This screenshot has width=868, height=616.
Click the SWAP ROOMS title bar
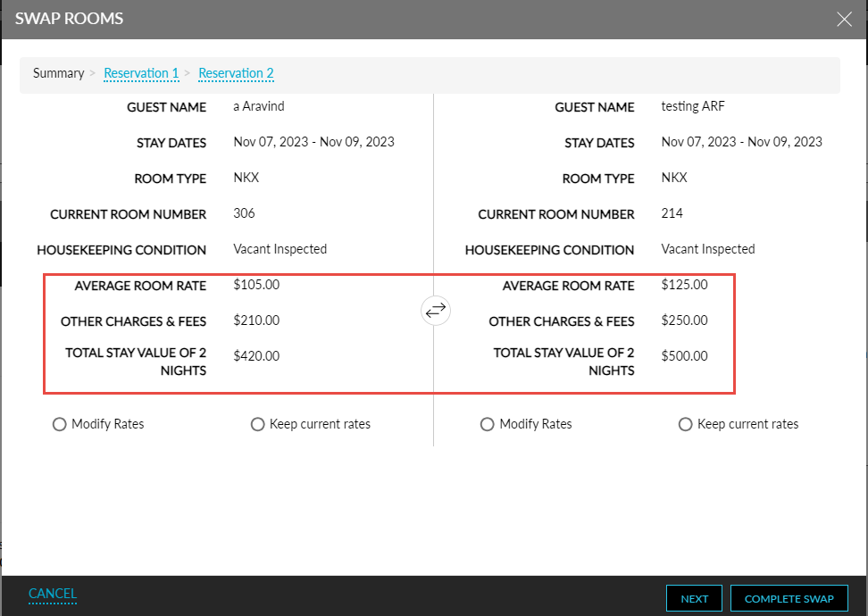point(69,18)
